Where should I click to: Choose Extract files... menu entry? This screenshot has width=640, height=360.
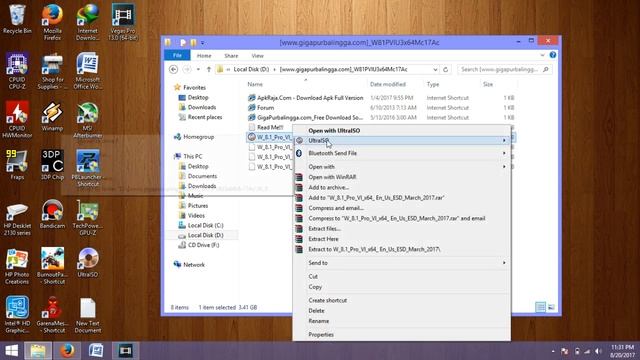point(402,229)
